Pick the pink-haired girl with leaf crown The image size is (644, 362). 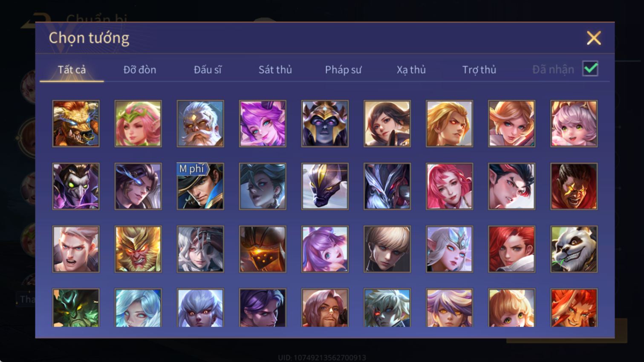point(138,124)
